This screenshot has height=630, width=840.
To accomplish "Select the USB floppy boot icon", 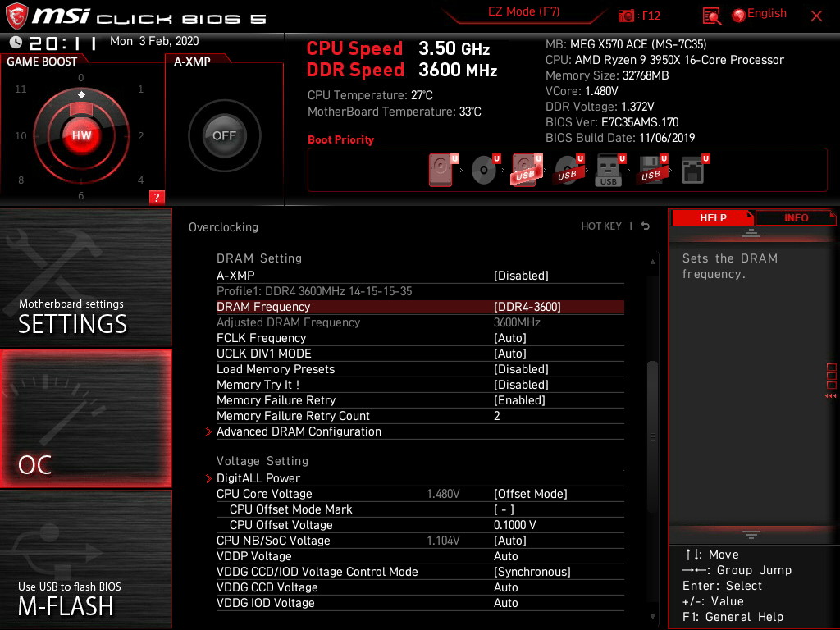I will (652, 169).
